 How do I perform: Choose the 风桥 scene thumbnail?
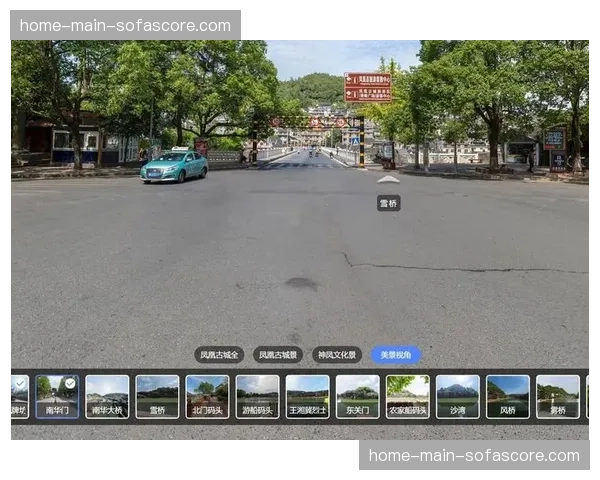pos(507,396)
